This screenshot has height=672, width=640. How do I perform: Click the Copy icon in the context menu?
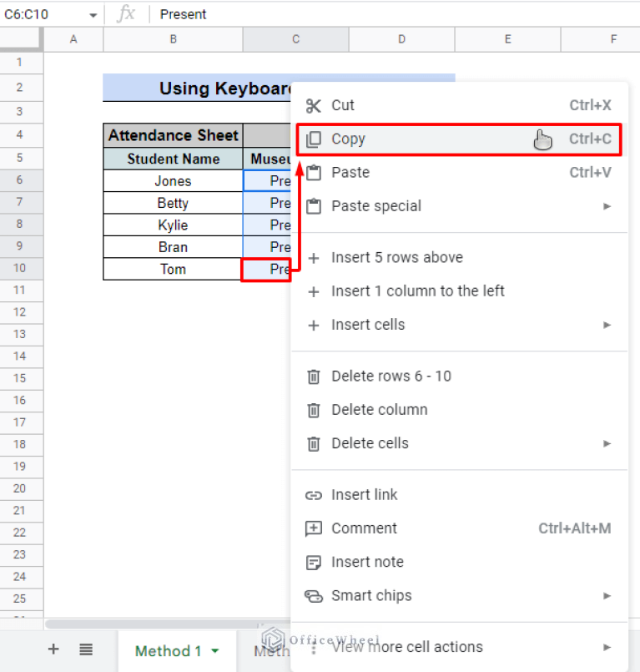[315, 139]
